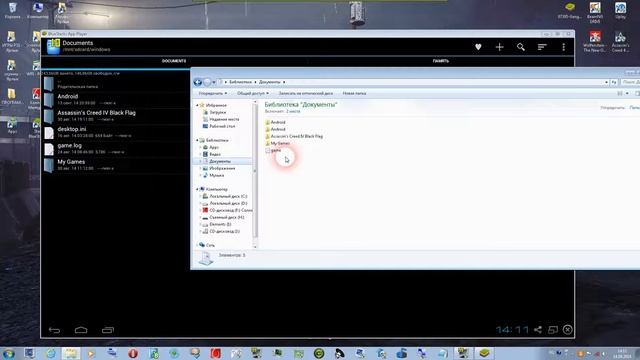The image size is (640, 360).
Task: Click the Explorer change view button
Action: pos(620,93)
